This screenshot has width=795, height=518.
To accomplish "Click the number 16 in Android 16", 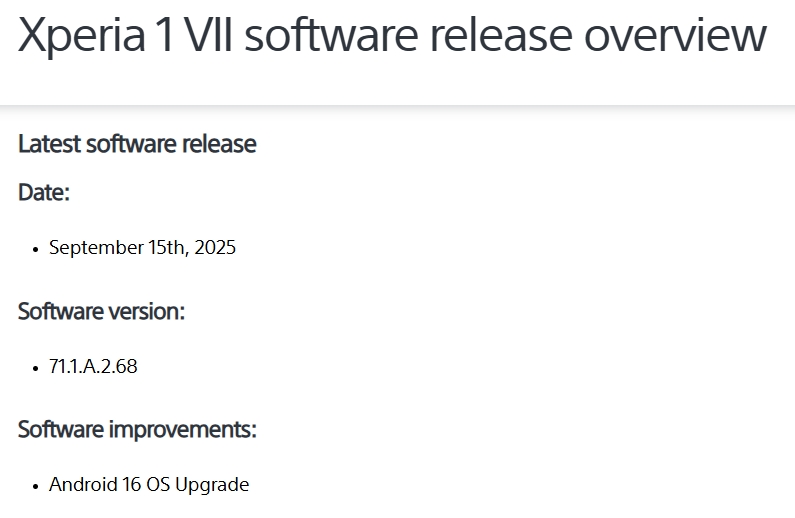I will 131,484.
